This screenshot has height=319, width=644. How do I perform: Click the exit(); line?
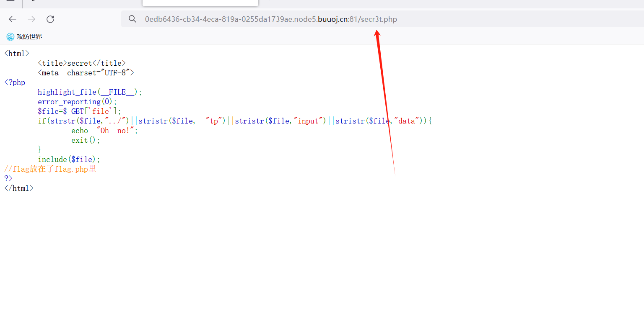(x=86, y=140)
